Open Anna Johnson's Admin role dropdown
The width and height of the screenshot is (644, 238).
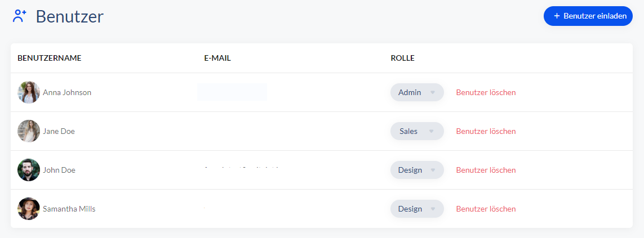click(x=417, y=92)
